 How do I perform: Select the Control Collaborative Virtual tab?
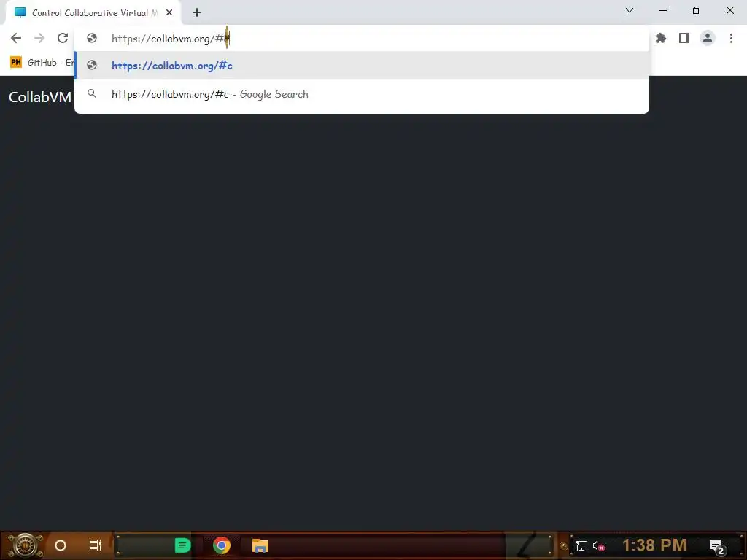pyautogui.click(x=93, y=13)
